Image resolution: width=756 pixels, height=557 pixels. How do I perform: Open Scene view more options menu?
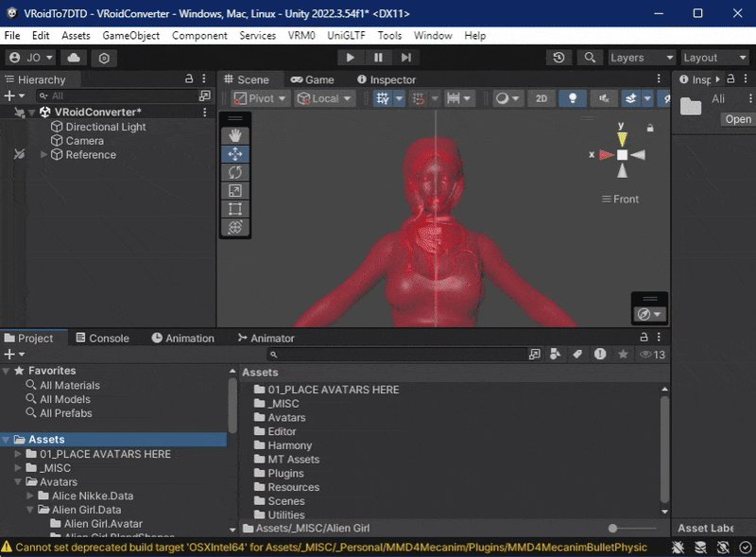pos(659,78)
